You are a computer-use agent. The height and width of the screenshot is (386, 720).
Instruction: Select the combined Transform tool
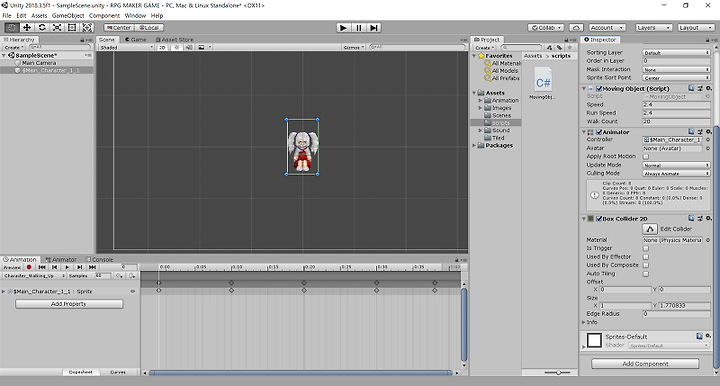coord(87,28)
